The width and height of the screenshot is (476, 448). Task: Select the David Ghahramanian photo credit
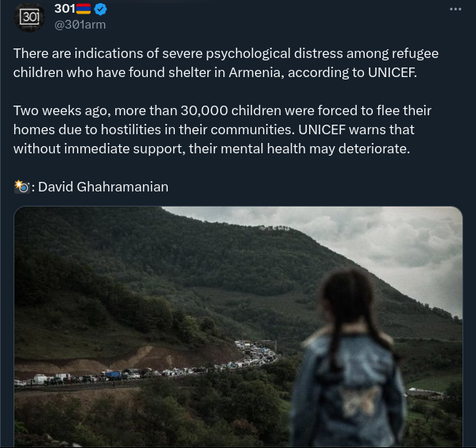coord(103,187)
